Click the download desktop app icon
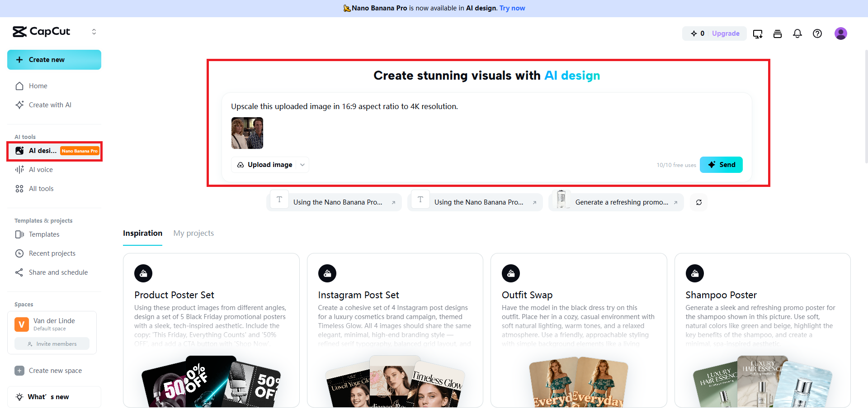This screenshot has width=868, height=415. click(758, 33)
